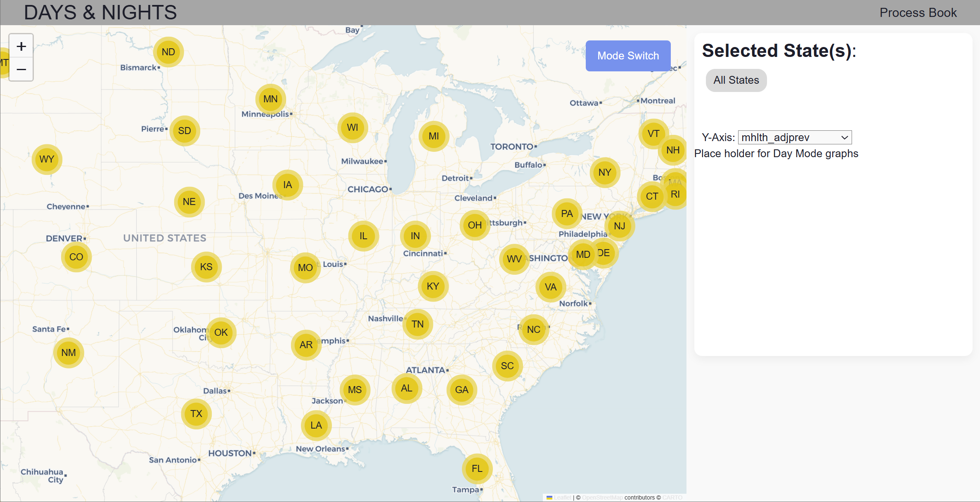
Task: Select the MN state marker
Action: click(x=270, y=99)
